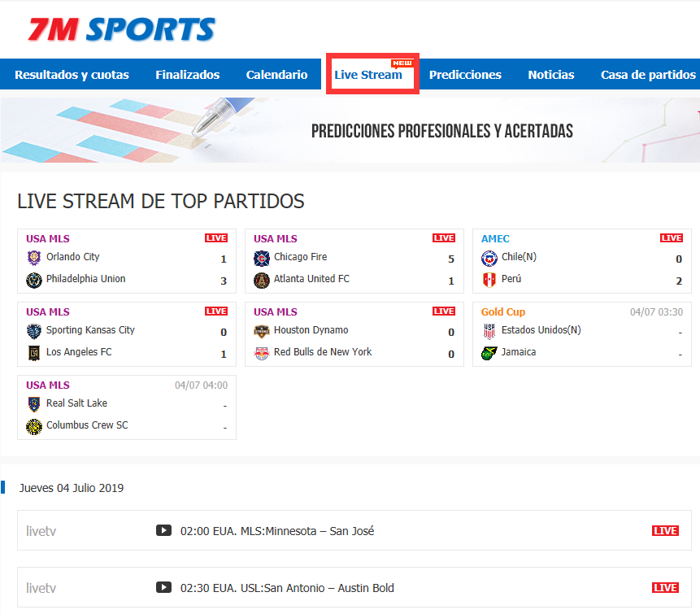This screenshot has height=614, width=700.
Task: Click the 04/07 04:00 Real Salt Lake kickoff time
Action: click(201, 385)
